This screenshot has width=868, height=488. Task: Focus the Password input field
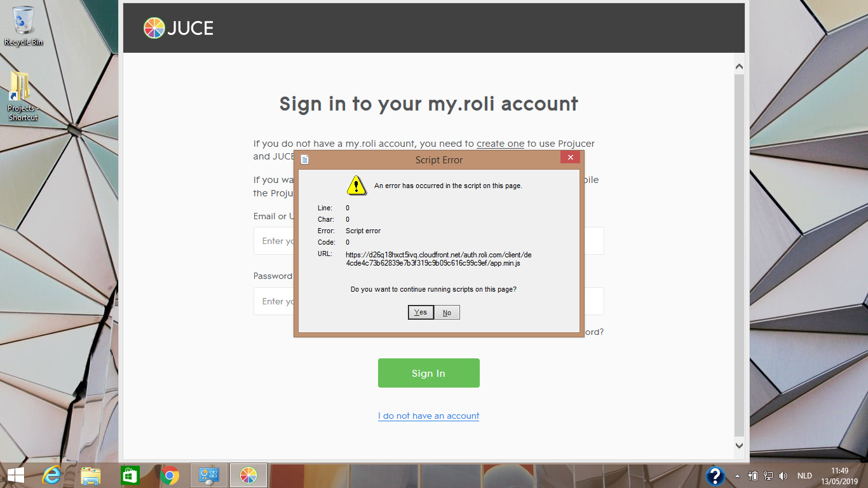click(x=429, y=301)
